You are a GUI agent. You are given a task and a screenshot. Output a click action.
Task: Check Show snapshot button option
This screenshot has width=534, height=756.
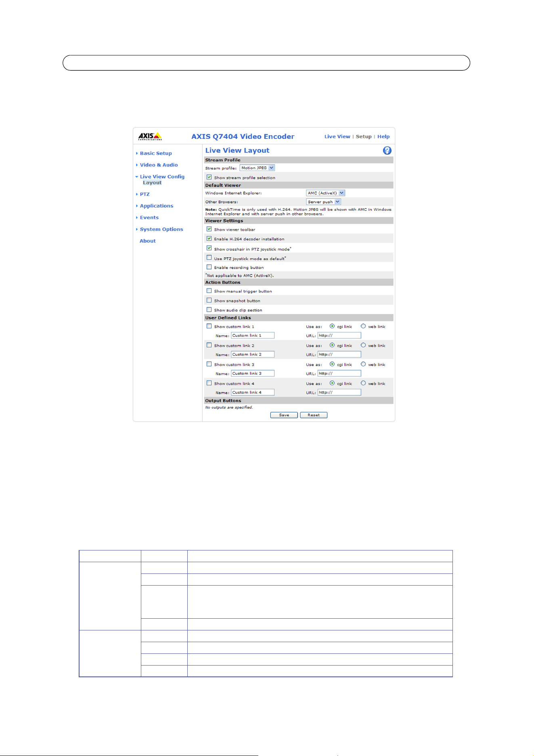point(209,300)
